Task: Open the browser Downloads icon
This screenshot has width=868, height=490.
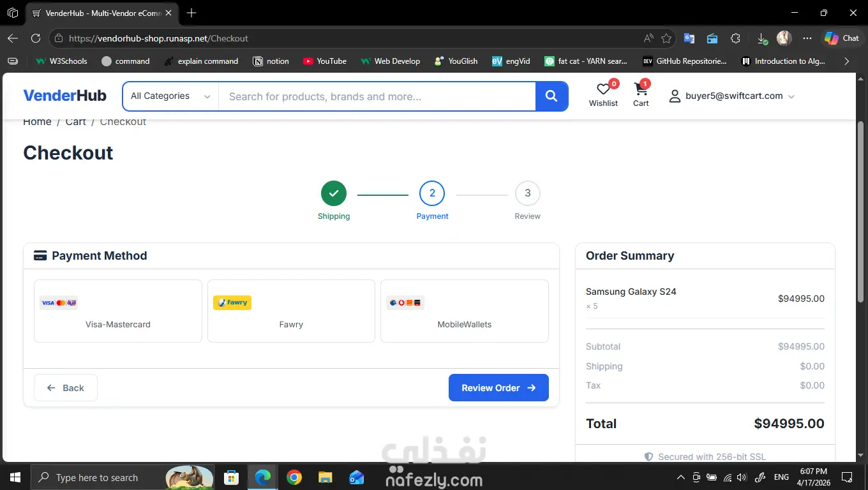Action: coord(761,38)
